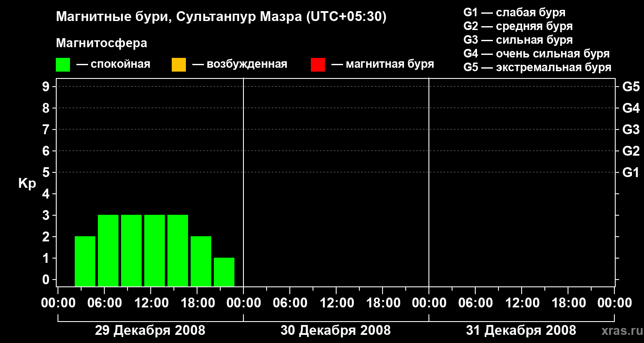The image size is (644, 343).
Task: Click the 'G2 — средняя буря' legend line
Action: click(x=518, y=26)
